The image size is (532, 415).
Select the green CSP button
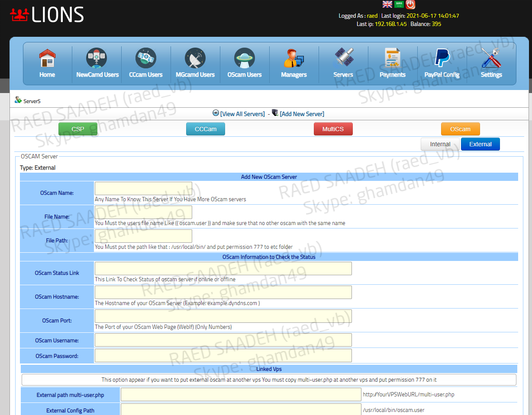(x=78, y=129)
